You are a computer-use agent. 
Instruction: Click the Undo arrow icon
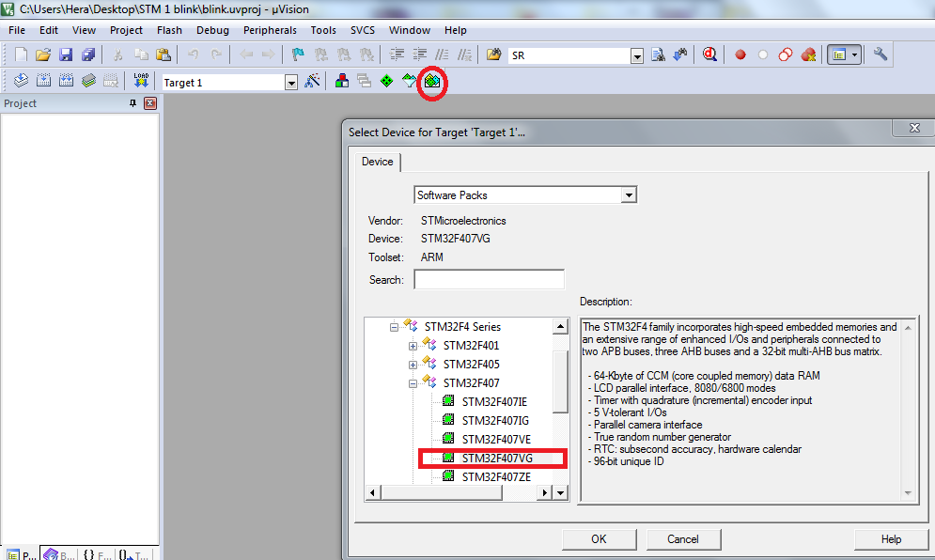[194, 54]
